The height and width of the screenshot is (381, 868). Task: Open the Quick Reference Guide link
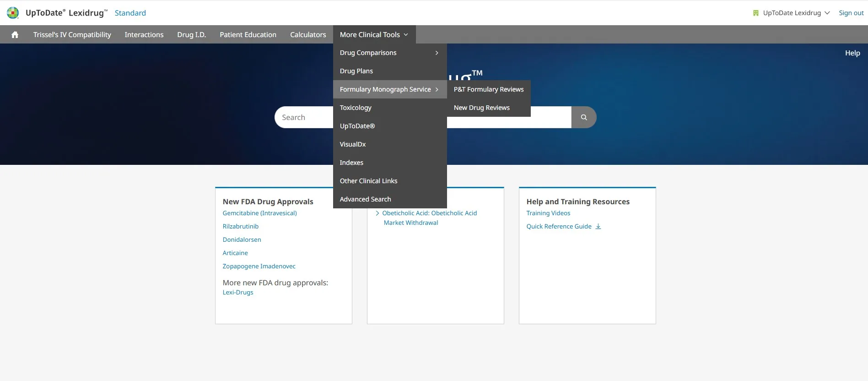[559, 226]
